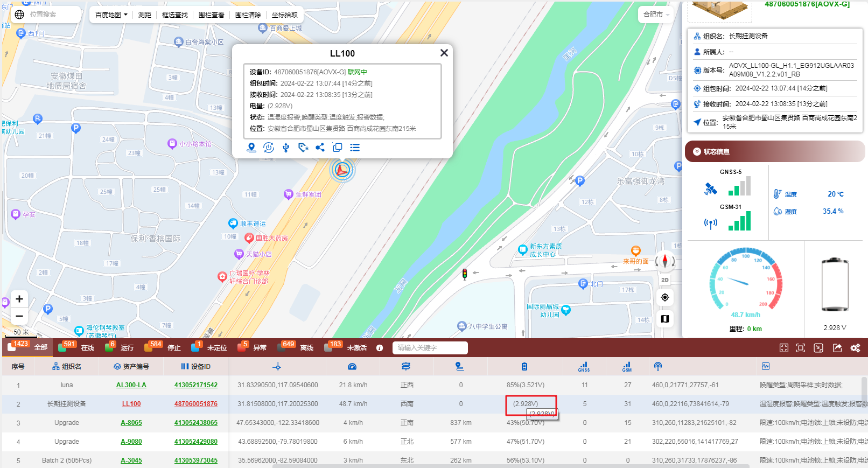Screen dimensions: 868x468
Task: Open the settings gears icon in status bar
Action: tap(855, 348)
